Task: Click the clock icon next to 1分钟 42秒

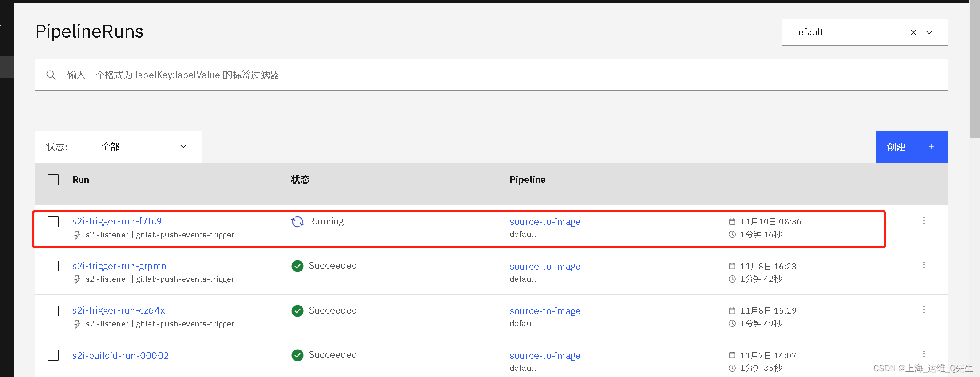Action: [732, 279]
